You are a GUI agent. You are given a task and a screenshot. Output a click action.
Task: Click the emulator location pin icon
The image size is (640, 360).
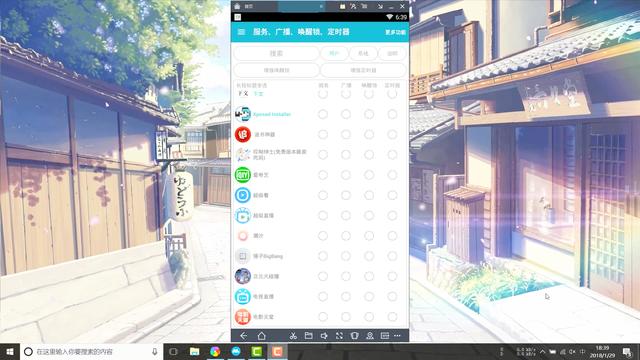pyautogui.click(x=370, y=336)
